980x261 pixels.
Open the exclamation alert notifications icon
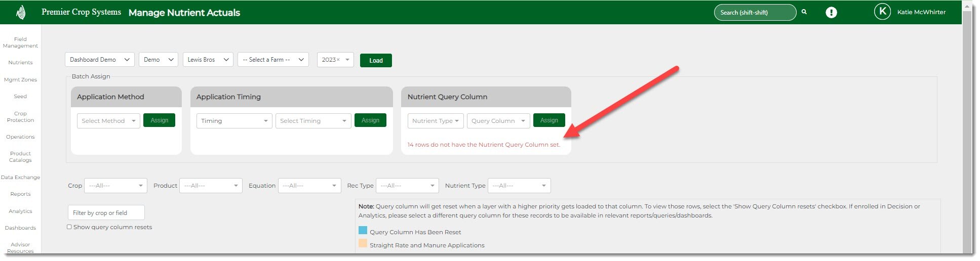coord(831,13)
